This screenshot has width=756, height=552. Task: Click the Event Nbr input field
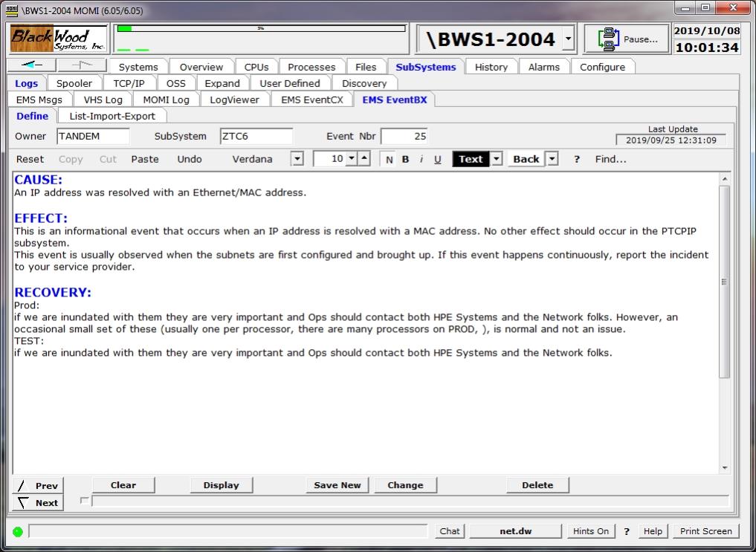click(404, 137)
